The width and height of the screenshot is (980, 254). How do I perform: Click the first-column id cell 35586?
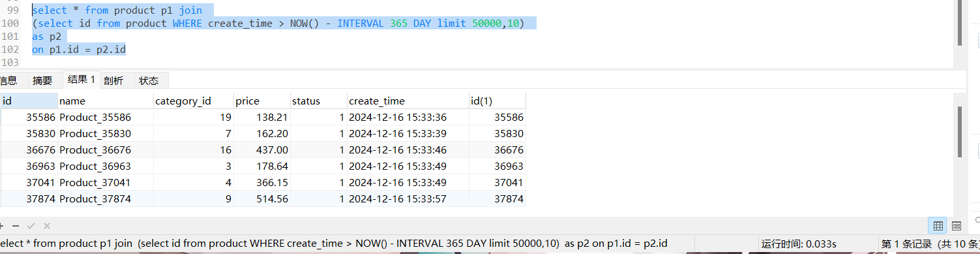pos(29,118)
